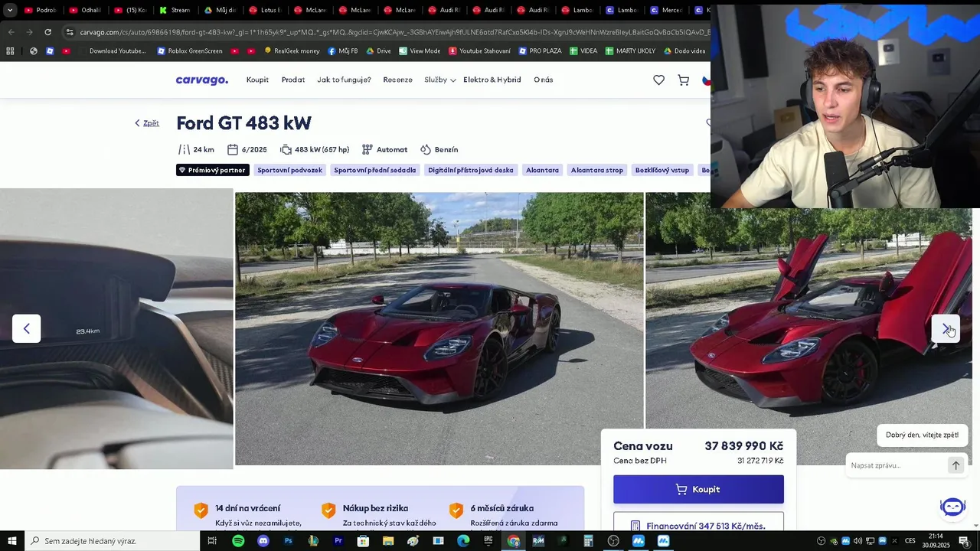Click the CES keyboard language indicator
The image size is (980, 551).
(x=910, y=541)
